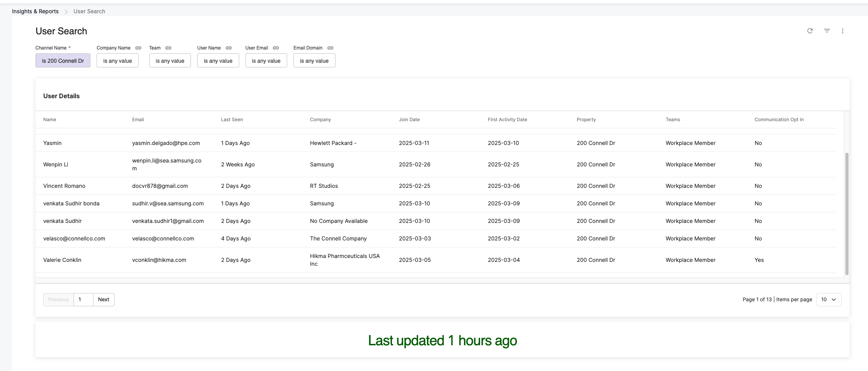Viewport: 868px width, 371px height.
Task: Click email docvr878@gmail.com
Action: tap(160, 186)
